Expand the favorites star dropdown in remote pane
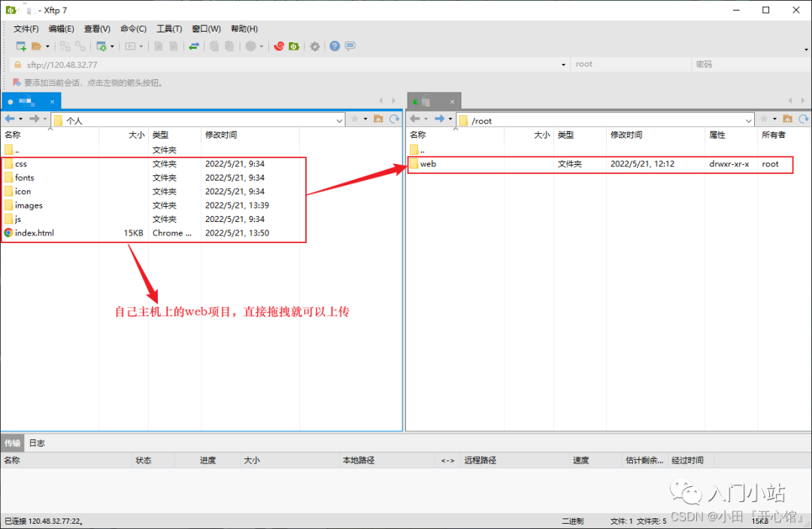The image size is (812, 529). 774,119
